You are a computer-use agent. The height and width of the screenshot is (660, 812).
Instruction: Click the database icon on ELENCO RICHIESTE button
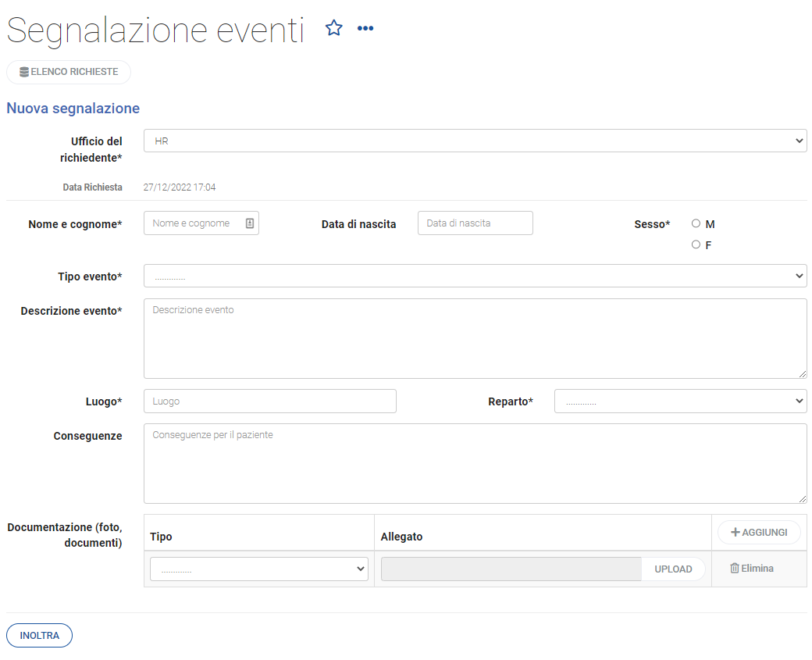(24, 72)
